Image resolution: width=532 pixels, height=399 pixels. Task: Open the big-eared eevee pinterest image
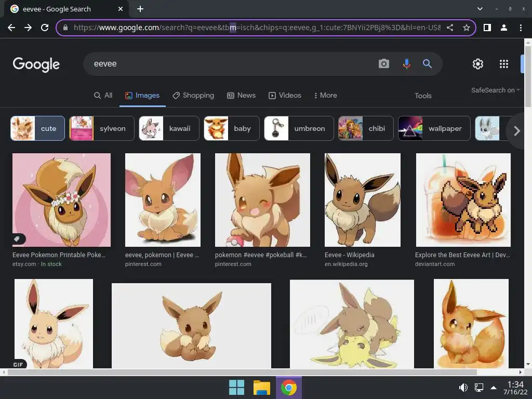163,200
